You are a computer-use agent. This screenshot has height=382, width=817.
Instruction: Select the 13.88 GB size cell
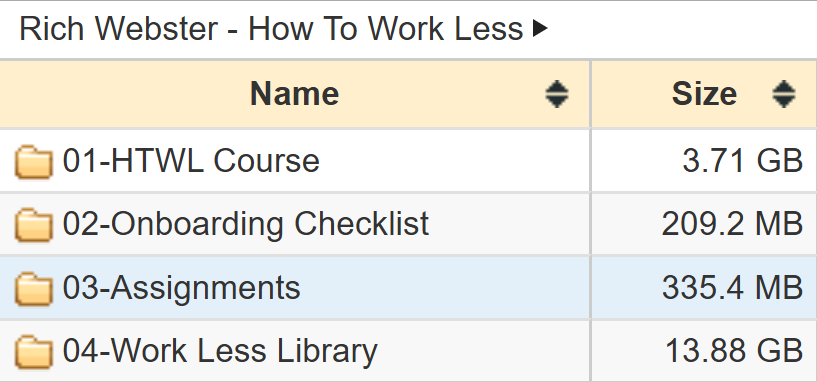tap(704, 351)
